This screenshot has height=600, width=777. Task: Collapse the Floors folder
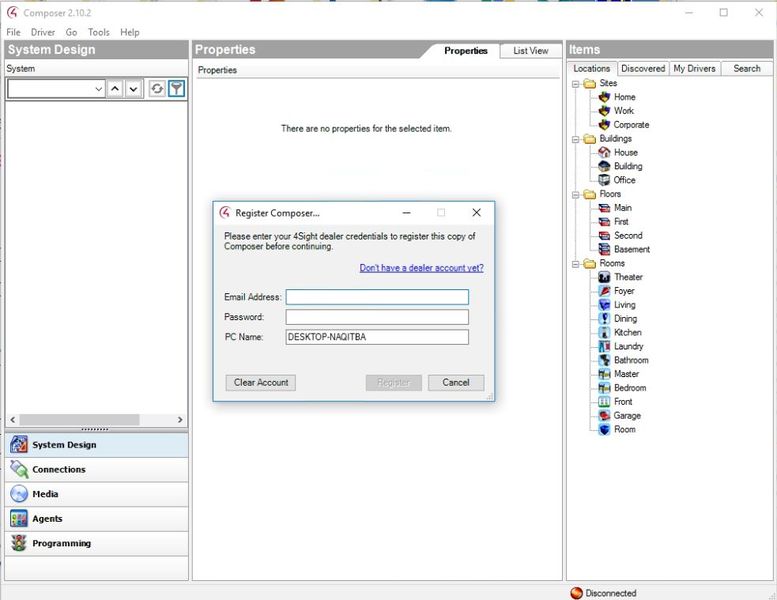click(x=576, y=195)
